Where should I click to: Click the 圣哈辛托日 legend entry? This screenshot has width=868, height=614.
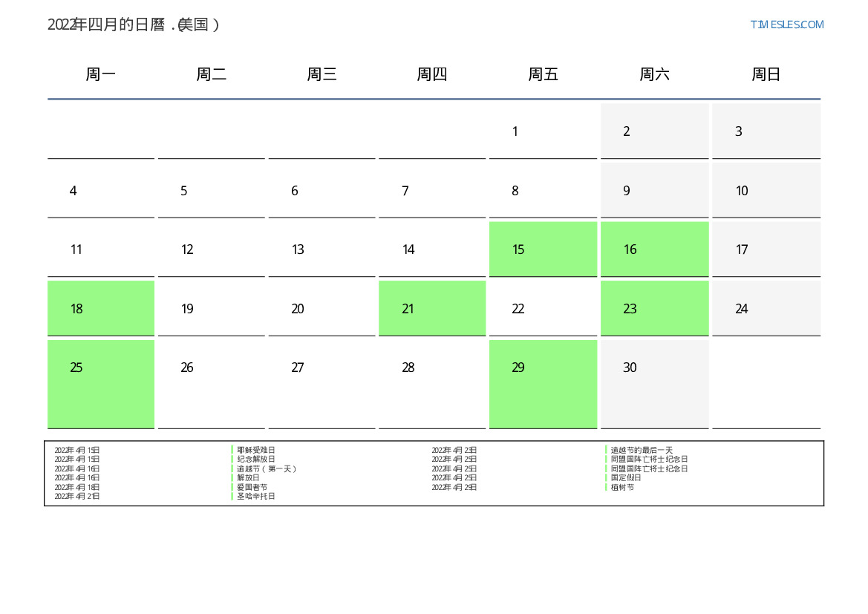[x=256, y=496]
